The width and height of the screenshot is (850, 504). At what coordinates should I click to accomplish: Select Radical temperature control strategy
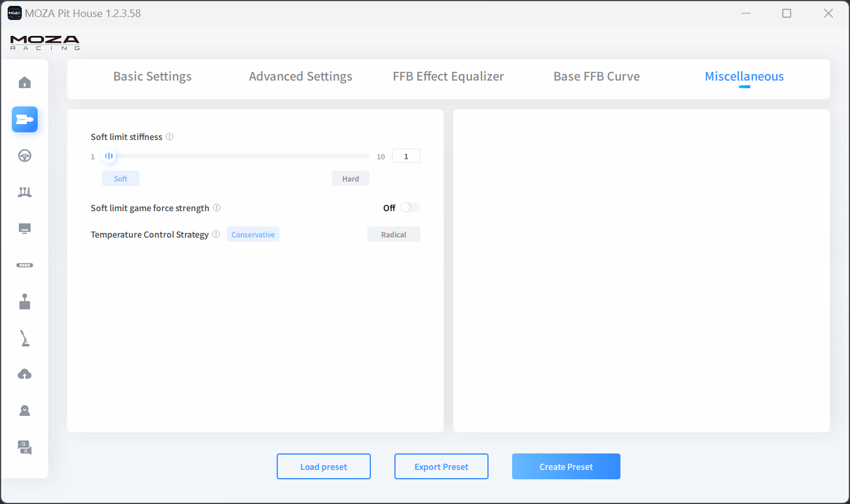[x=393, y=235]
